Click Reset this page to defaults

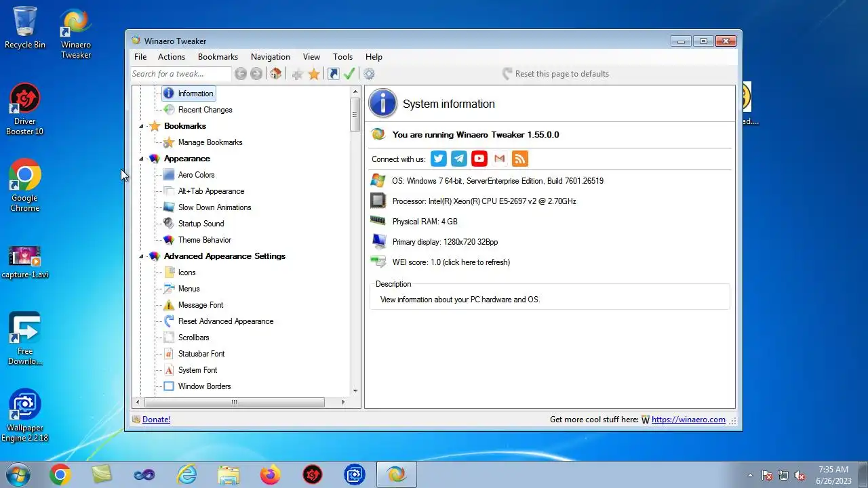coord(556,74)
